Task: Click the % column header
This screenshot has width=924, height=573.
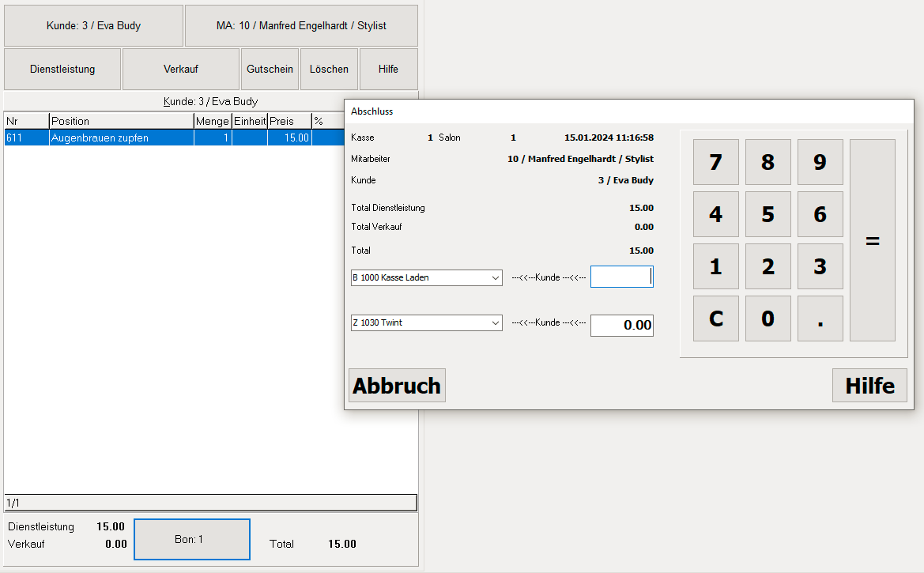Action: pyautogui.click(x=328, y=121)
